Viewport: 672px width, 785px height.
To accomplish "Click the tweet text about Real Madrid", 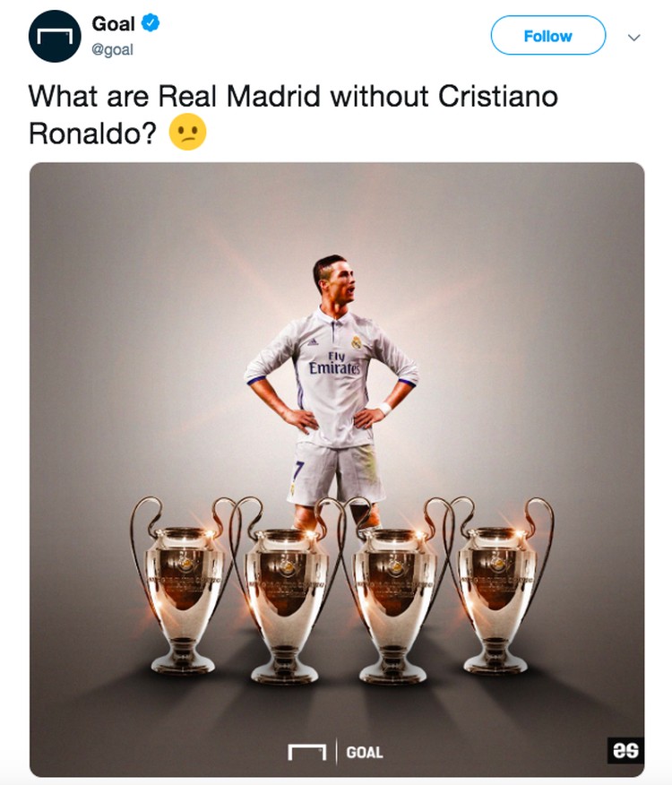I will coord(293,115).
